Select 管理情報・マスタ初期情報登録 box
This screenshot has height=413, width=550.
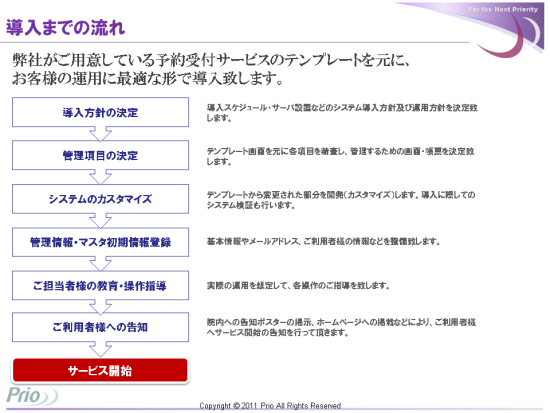coord(100,242)
